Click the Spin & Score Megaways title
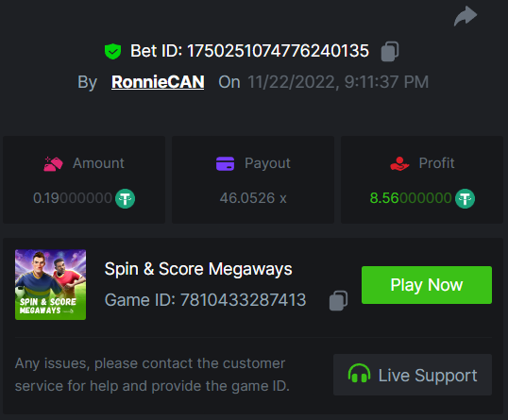Image resolution: width=508 pixels, height=420 pixels. click(198, 269)
